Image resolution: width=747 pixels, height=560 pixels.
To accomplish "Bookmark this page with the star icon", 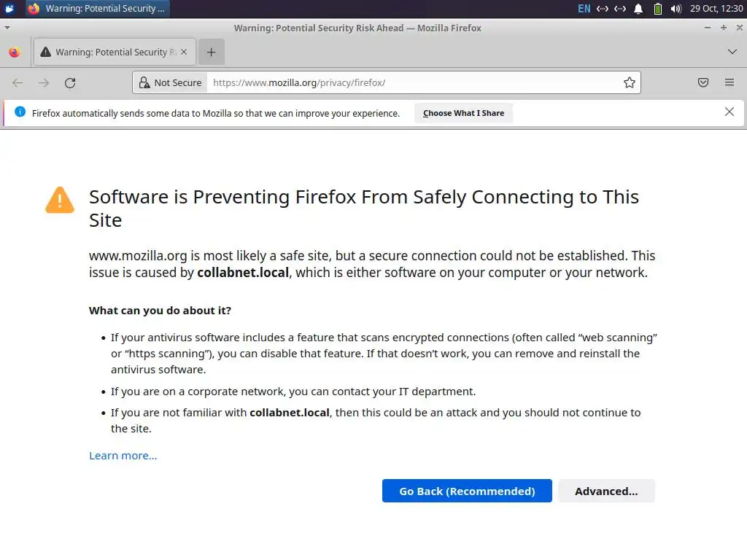I will (x=630, y=82).
